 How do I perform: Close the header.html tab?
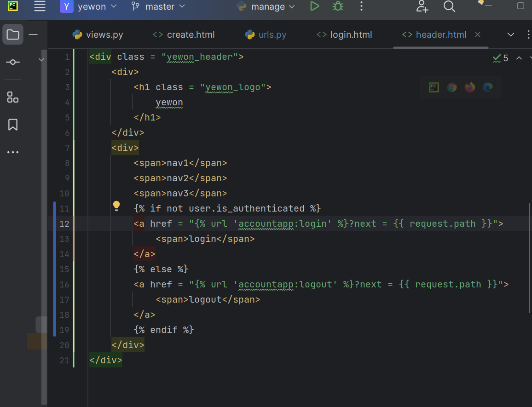[478, 34]
